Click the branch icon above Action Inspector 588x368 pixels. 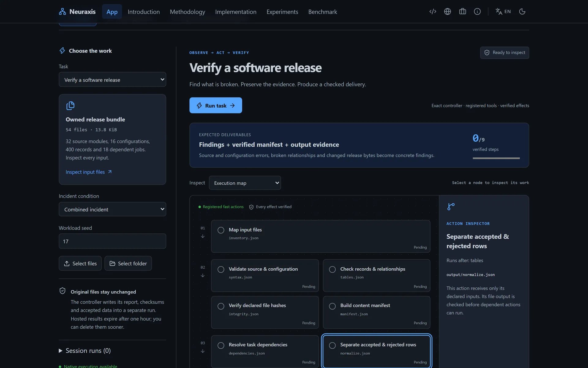(x=451, y=206)
